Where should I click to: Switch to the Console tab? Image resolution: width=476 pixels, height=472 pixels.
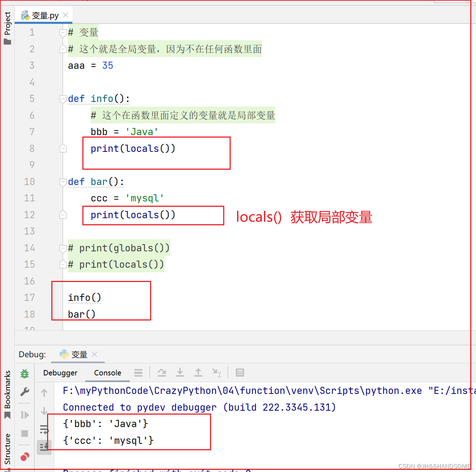coord(108,373)
